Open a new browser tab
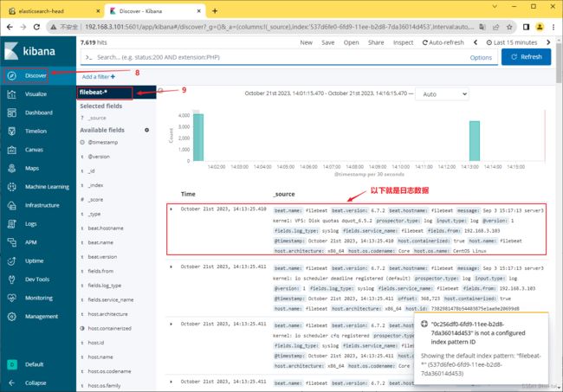The image size is (563, 392). pyautogui.click(x=215, y=11)
